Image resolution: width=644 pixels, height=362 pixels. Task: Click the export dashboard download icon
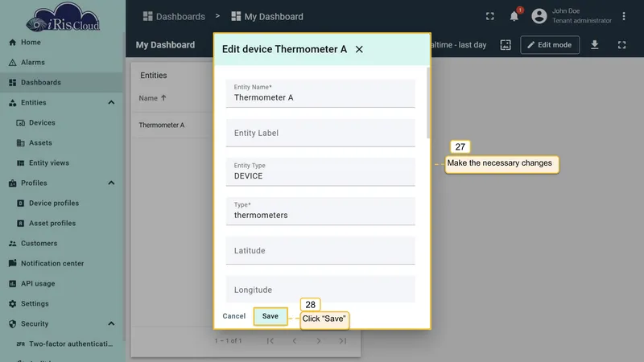[594, 45]
